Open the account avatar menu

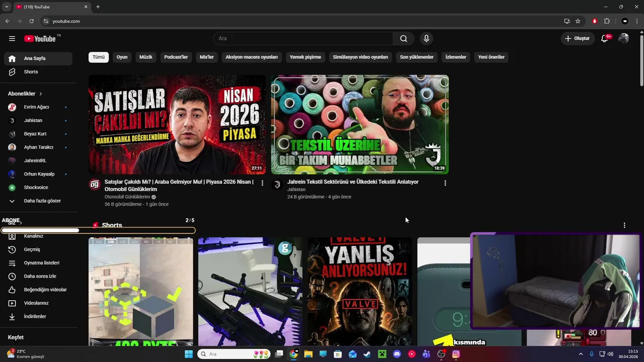pos(624,39)
